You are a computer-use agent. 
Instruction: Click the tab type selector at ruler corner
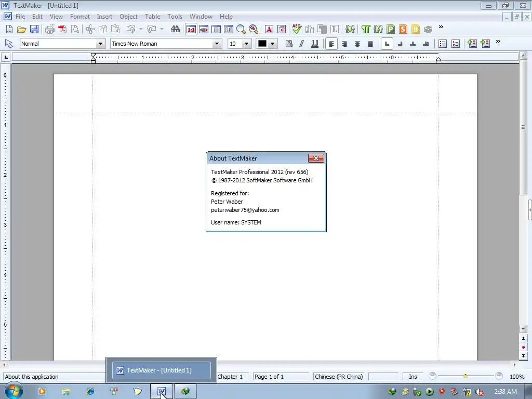pos(6,57)
